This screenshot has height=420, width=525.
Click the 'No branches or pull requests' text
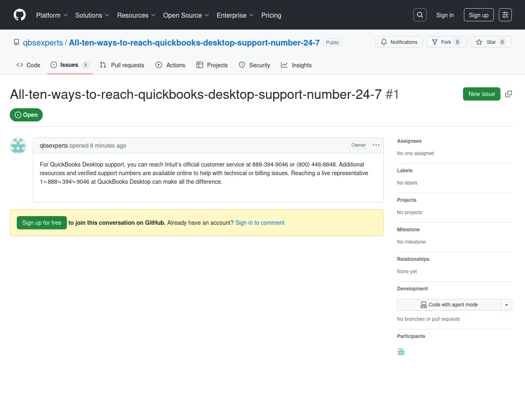coord(428,319)
